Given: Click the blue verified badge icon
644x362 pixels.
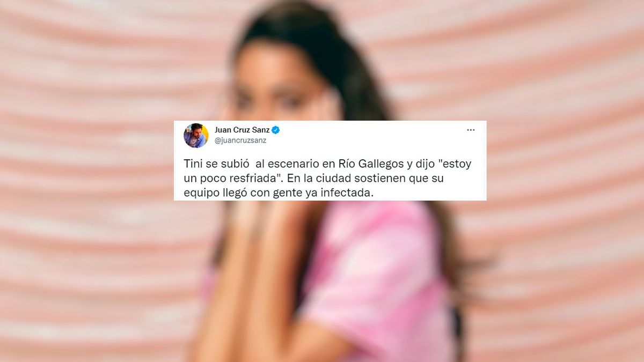Looking at the screenshot, I should pos(276,130).
